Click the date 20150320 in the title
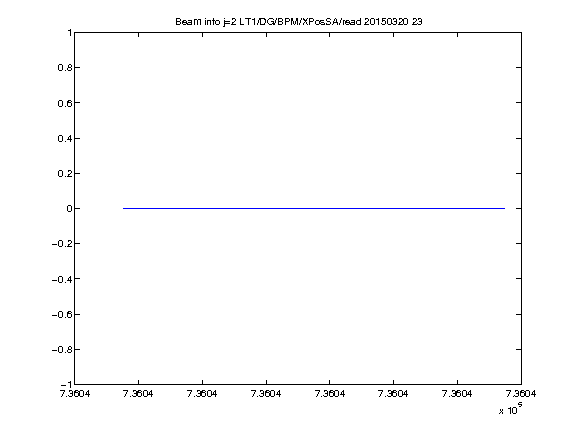 pos(386,22)
